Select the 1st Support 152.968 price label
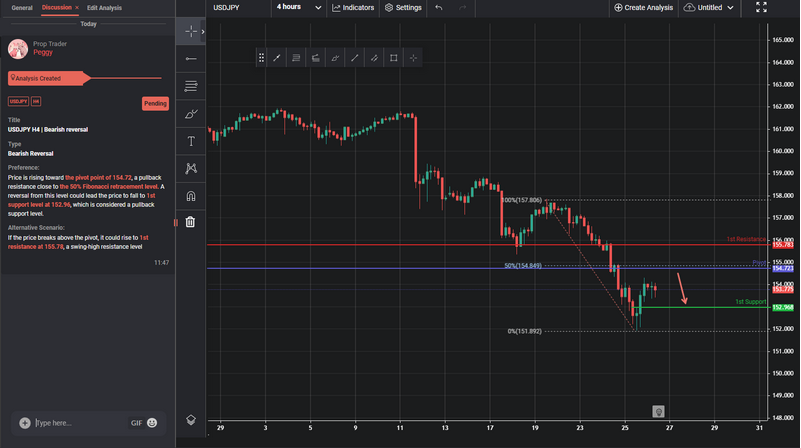 (x=783, y=308)
